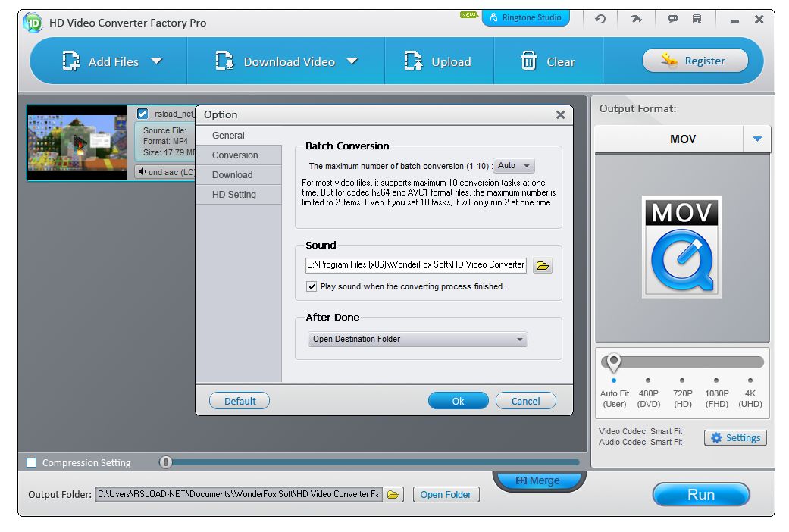Click the MOV format name label
789x532 pixels.
[x=682, y=139]
